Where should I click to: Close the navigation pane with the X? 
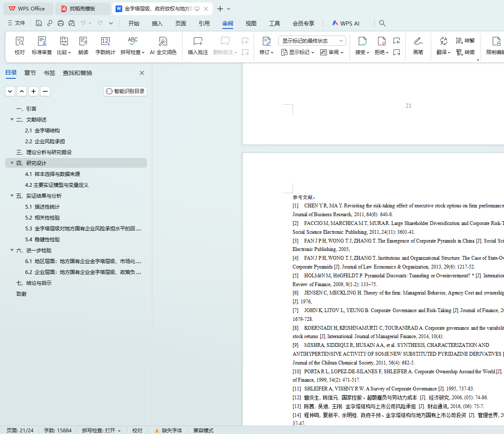[142, 73]
